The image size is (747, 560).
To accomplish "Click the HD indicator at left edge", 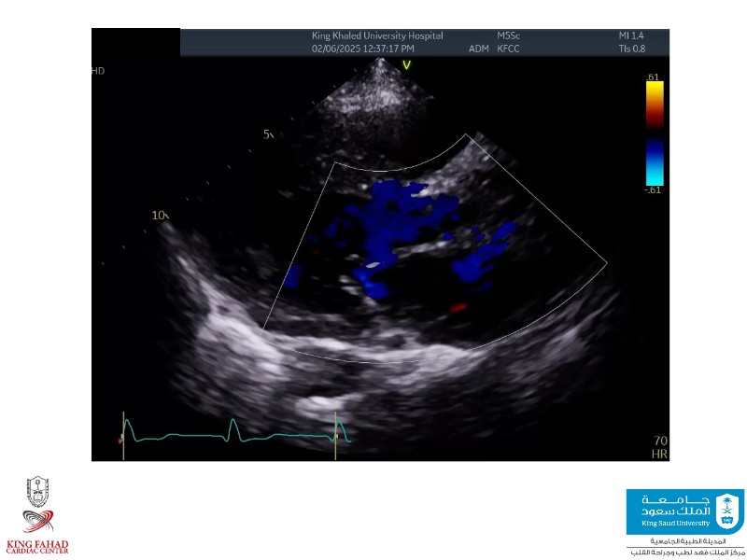I will (98, 71).
